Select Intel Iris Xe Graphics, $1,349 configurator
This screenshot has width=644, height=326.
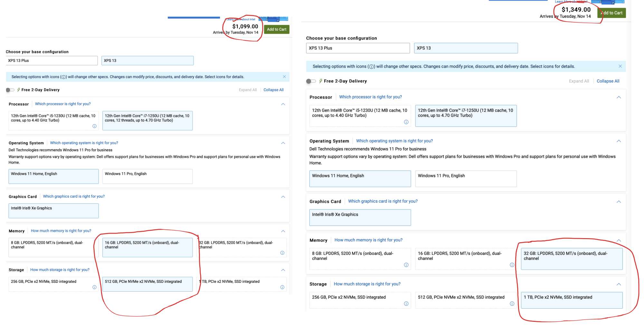click(360, 218)
